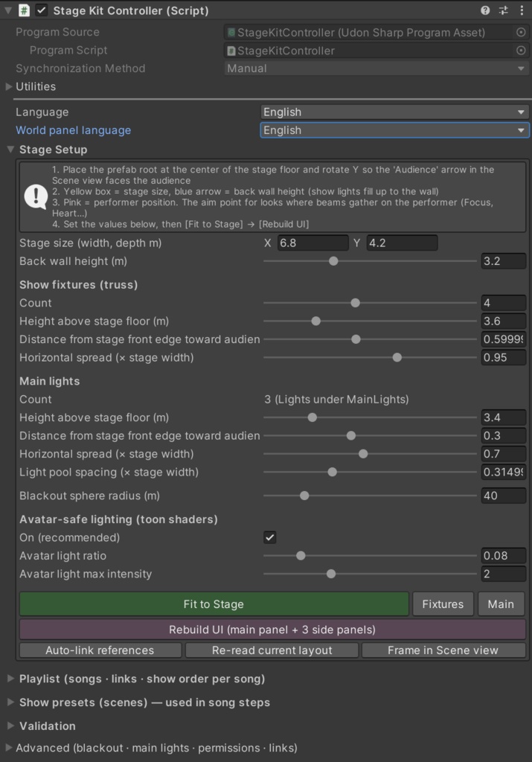This screenshot has width=532, height=762.
Task: Click Blackout sphere radius value field
Action: [x=503, y=496]
